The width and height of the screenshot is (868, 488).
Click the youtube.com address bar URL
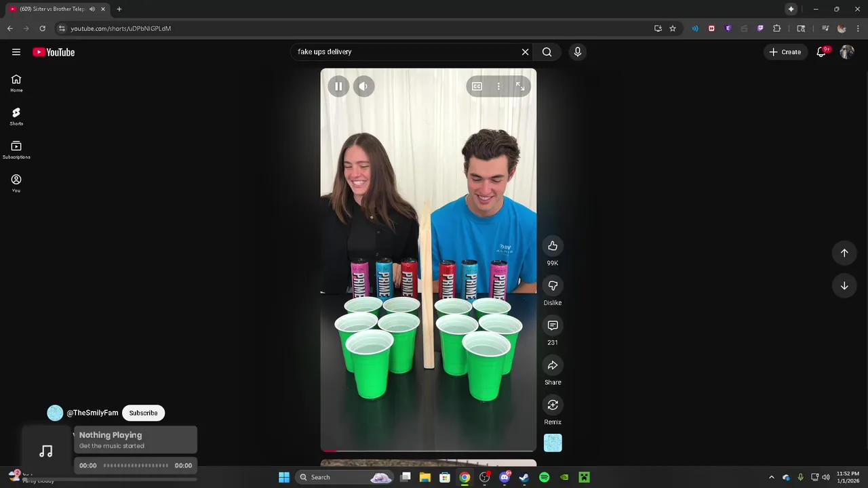[121, 28]
